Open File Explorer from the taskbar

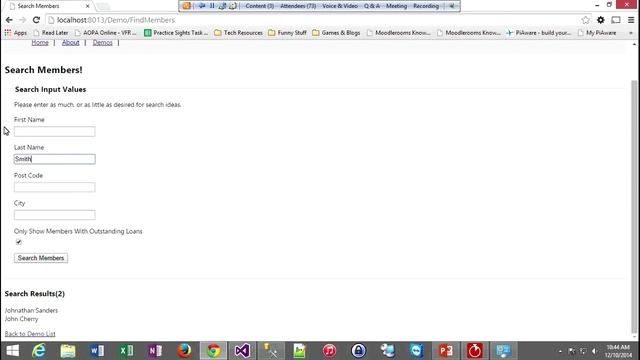[x=68, y=351]
